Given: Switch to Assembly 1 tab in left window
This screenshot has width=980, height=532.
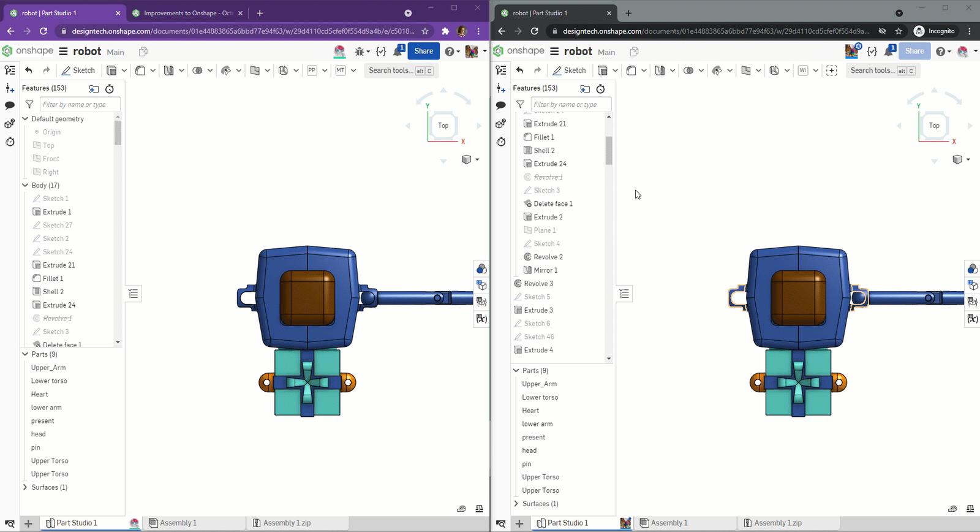Looking at the screenshot, I should click(x=178, y=523).
